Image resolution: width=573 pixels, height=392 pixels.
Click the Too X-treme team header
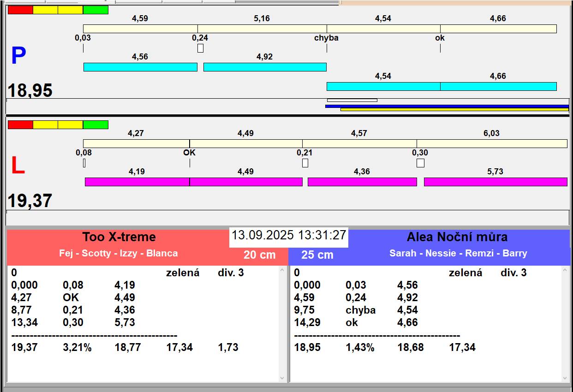[x=119, y=237]
